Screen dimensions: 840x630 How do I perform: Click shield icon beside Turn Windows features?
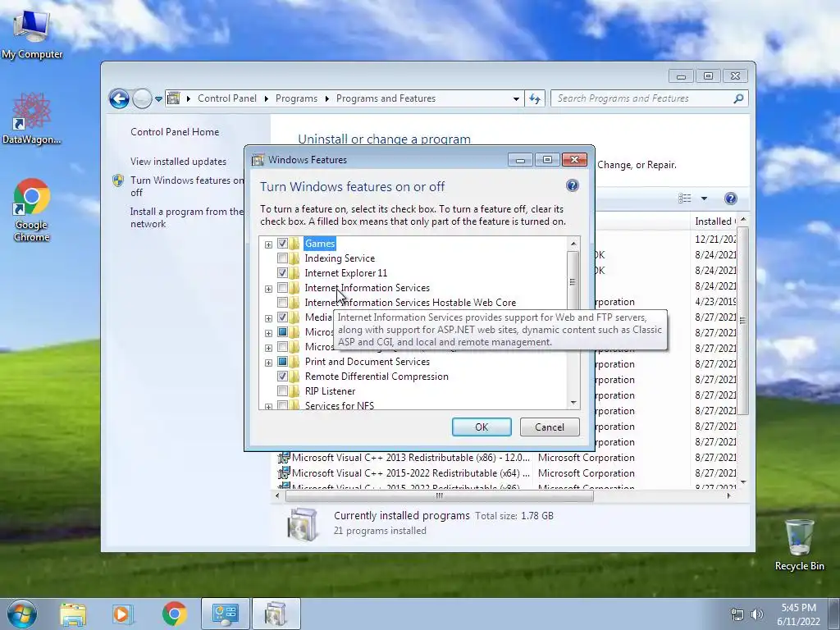click(118, 180)
